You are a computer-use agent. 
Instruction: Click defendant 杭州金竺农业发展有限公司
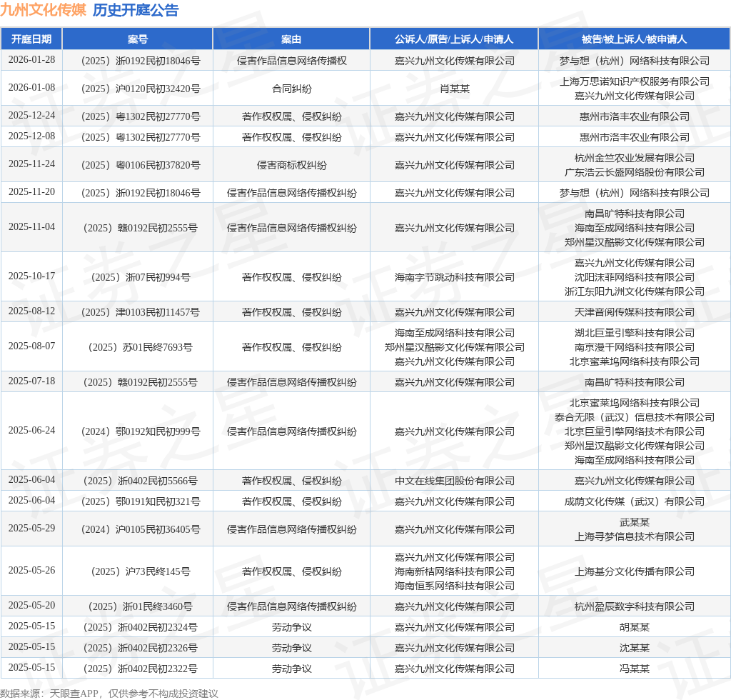[x=635, y=158]
